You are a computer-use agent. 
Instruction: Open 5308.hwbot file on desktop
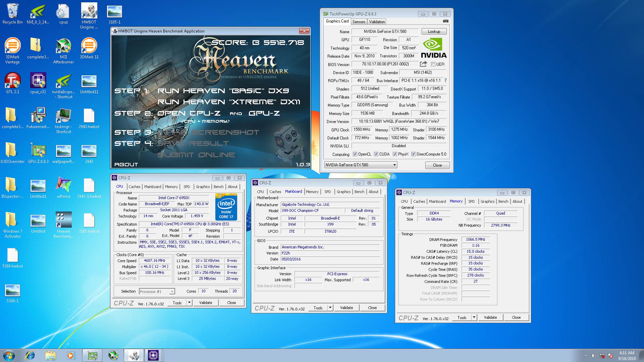tap(12, 257)
